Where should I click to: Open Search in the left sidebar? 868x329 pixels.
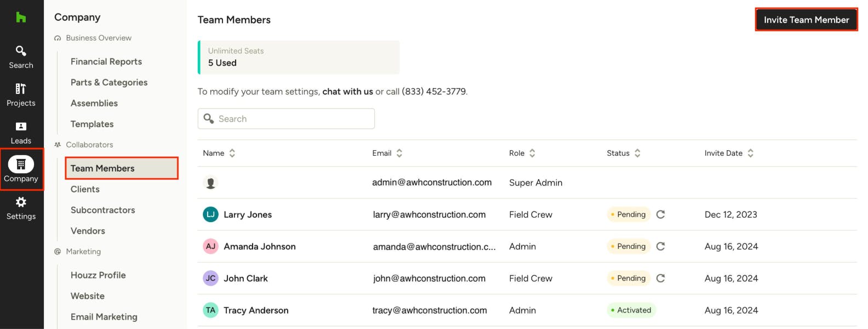[21, 57]
